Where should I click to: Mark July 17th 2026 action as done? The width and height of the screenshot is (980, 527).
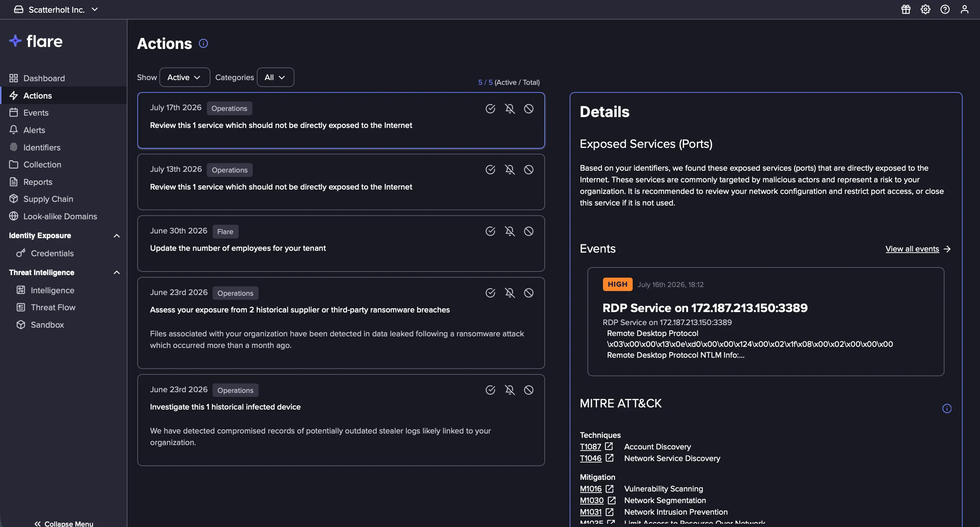coord(490,108)
